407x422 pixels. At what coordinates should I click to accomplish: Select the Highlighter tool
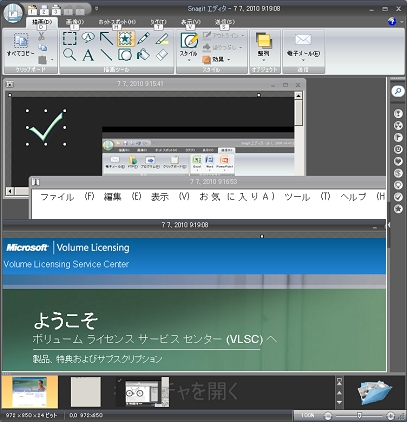[x=162, y=39]
